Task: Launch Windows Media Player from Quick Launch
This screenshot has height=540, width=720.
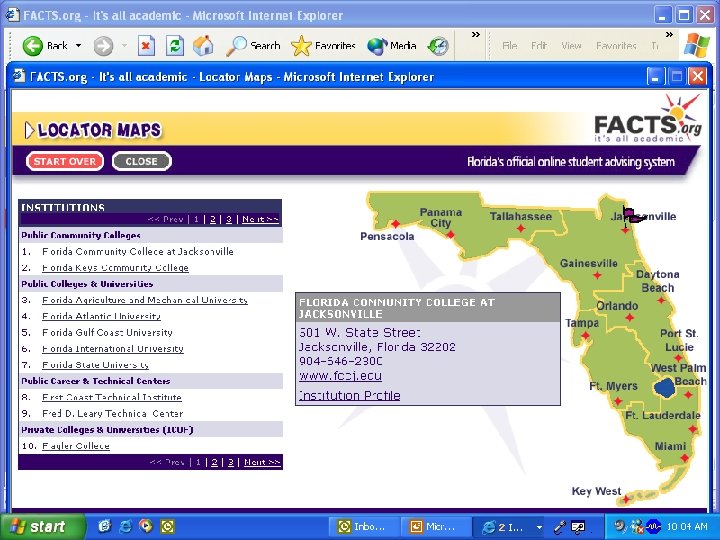Action: 146,526
